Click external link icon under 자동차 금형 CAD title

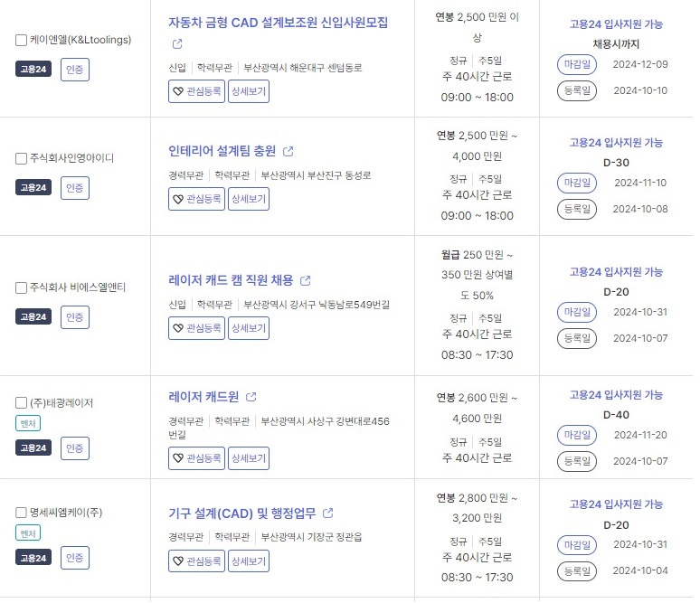point(177,43)
